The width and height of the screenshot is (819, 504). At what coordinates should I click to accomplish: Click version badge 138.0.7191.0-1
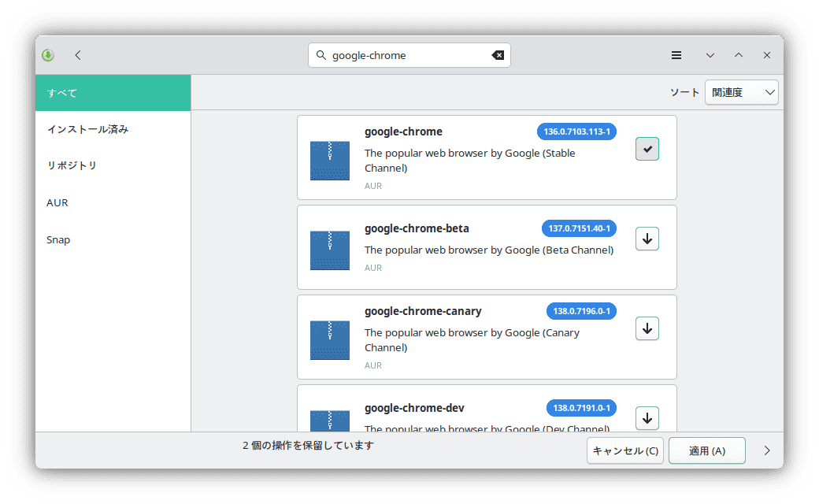[x=581, y=408]
